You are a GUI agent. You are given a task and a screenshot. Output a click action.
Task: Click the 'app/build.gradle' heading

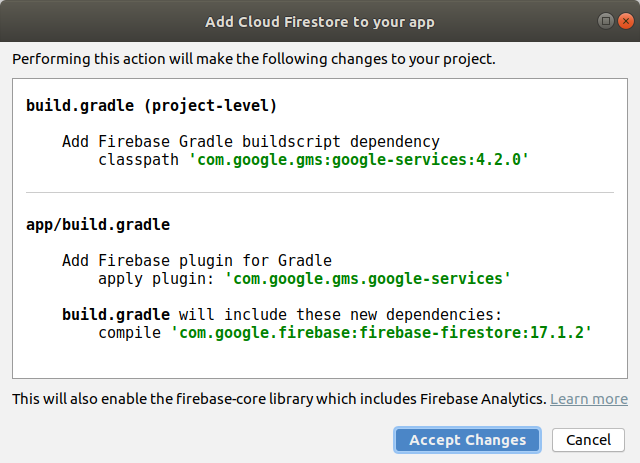[x=98, y=224]
